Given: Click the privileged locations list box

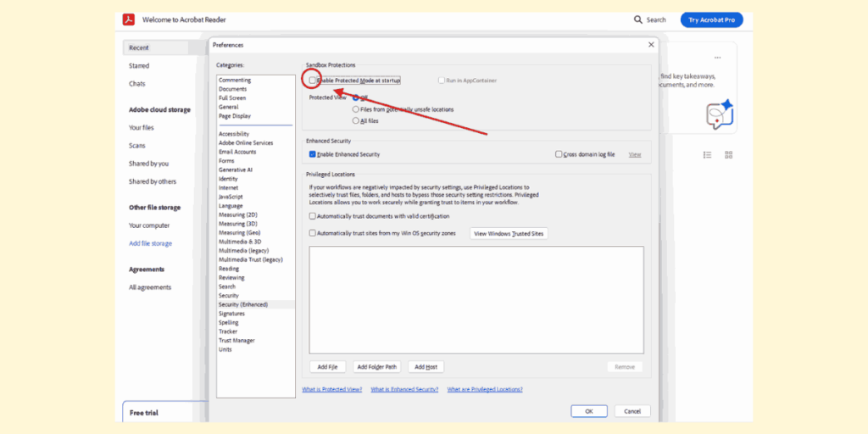Looking at the screenshot, I should pos(476,299).
